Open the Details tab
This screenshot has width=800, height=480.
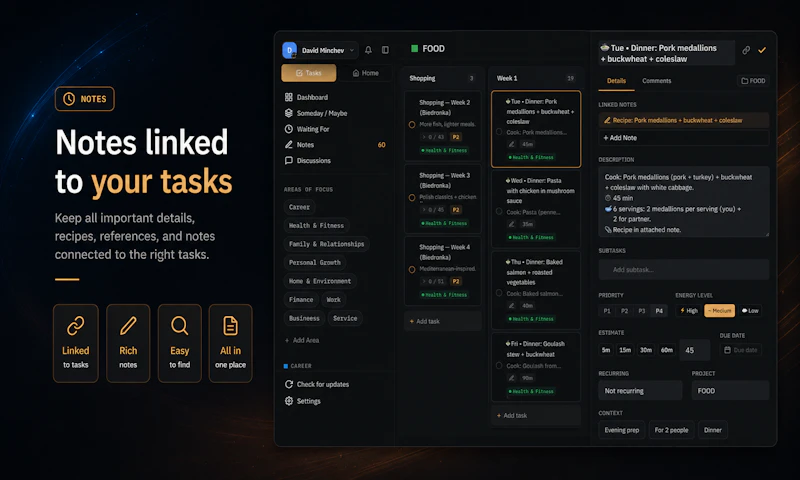coord(616,81)
